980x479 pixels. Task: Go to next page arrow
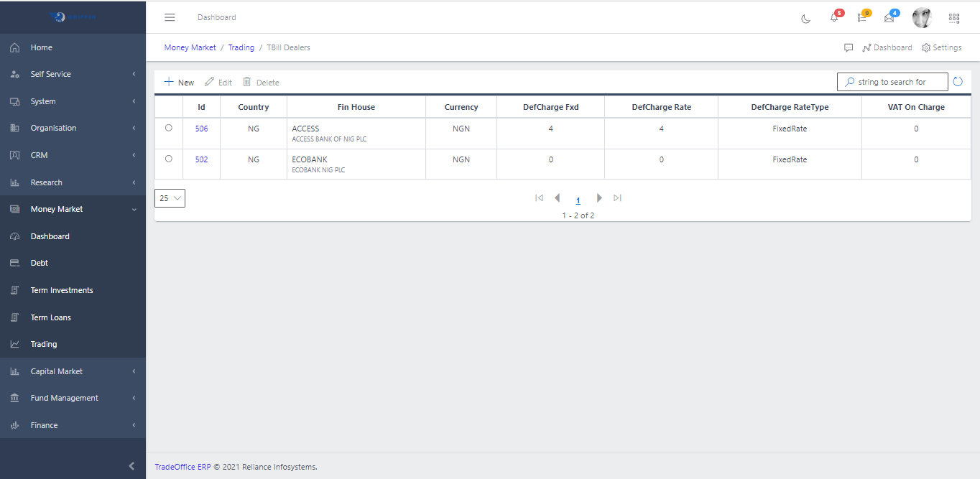[x=599, y=198]
